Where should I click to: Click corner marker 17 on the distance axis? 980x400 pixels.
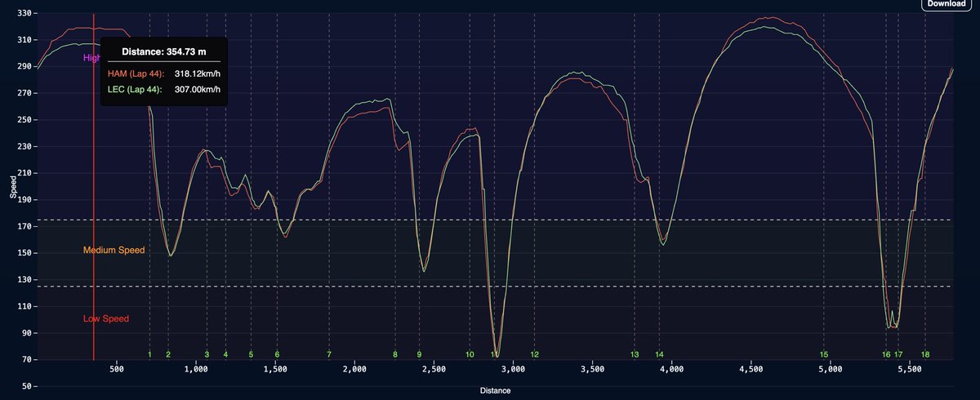point(898,355)
